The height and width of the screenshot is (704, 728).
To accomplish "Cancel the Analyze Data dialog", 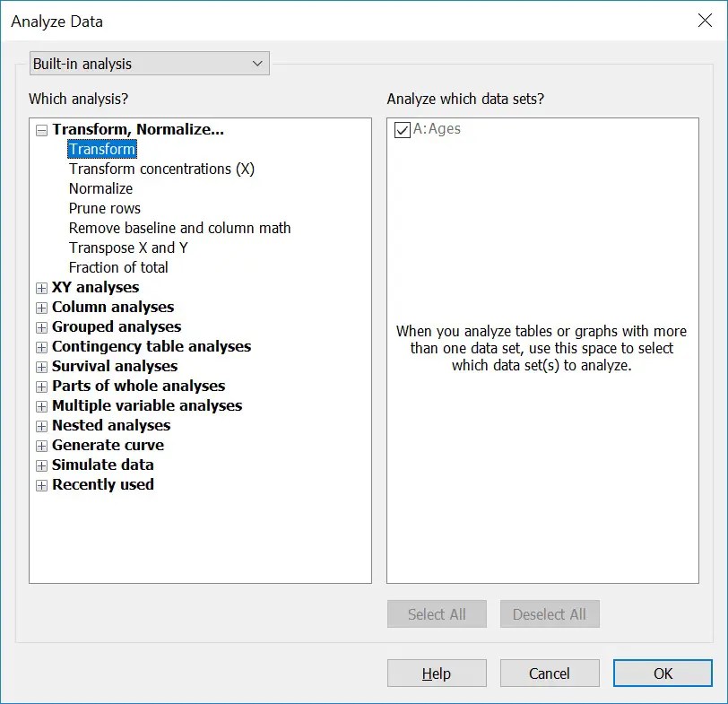I will [x=550, y=673].
